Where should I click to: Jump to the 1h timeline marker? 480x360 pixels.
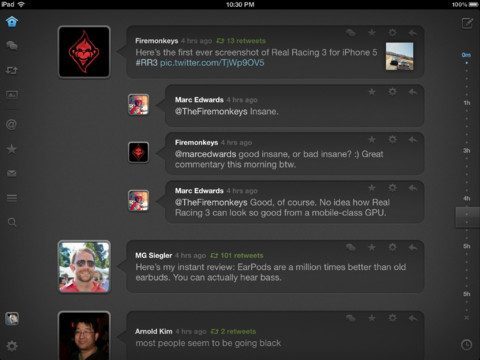click(x=467, y=103)
